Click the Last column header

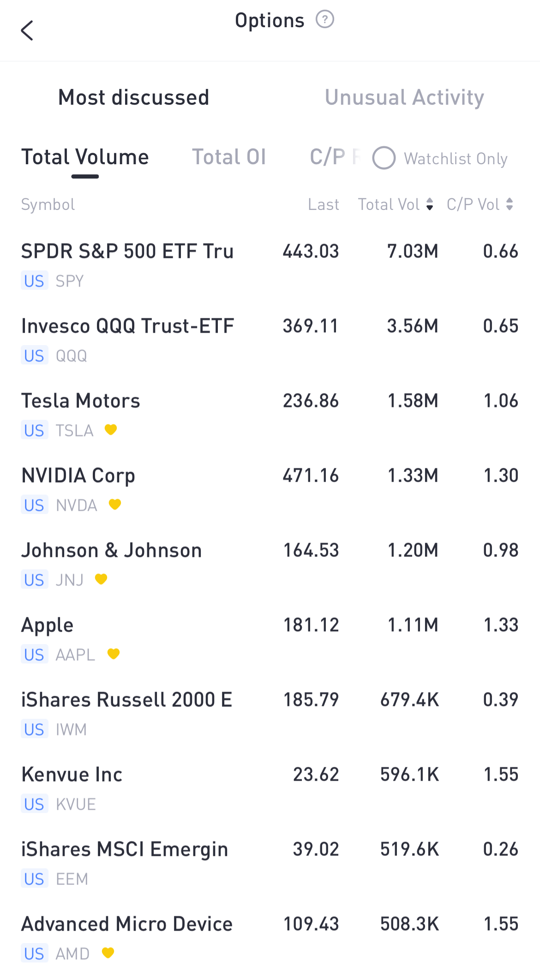pos(324,204)
